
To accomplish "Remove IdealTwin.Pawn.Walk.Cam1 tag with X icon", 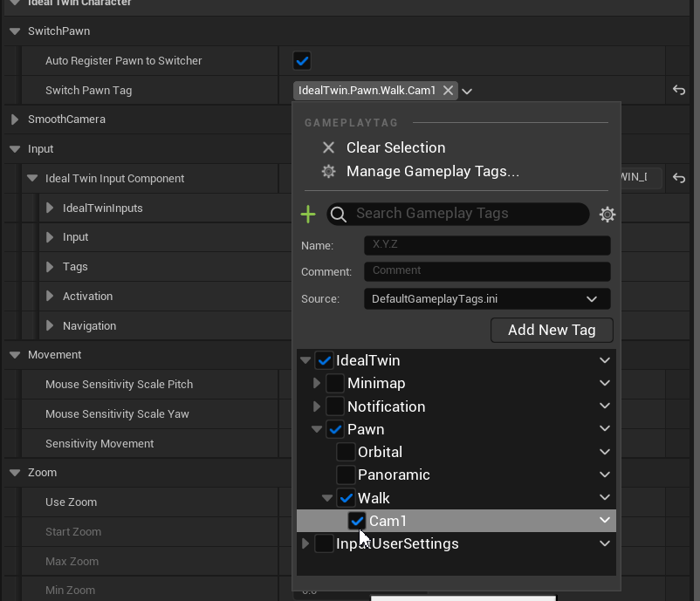I will [x=448, y=91].
